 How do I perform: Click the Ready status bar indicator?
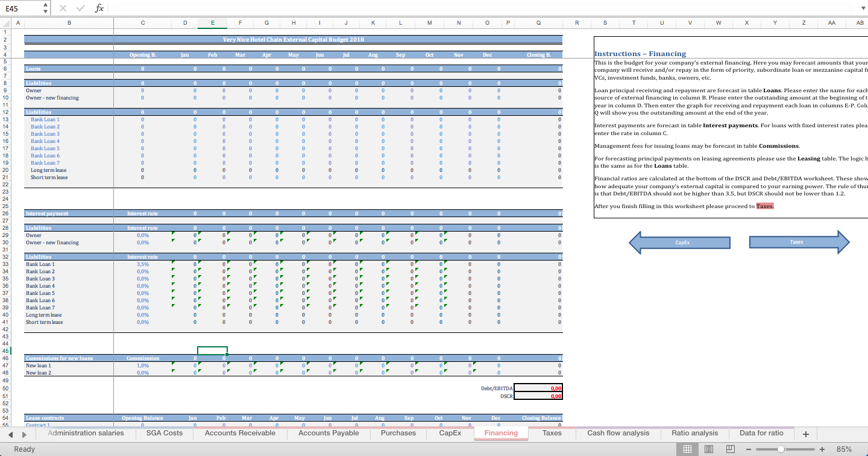click(25, 449)
